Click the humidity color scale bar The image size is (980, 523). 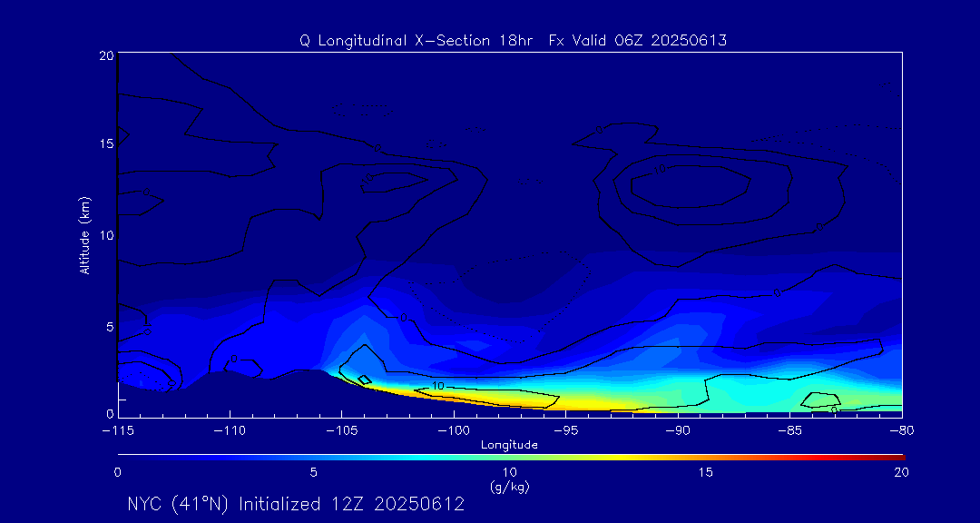point(511,457)
